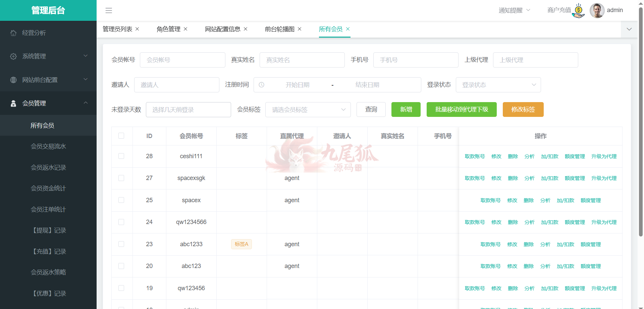Switch to the 角色管理 tab
Image resolution: width=644 pixels, height=309 pixels.
(168, 29)
